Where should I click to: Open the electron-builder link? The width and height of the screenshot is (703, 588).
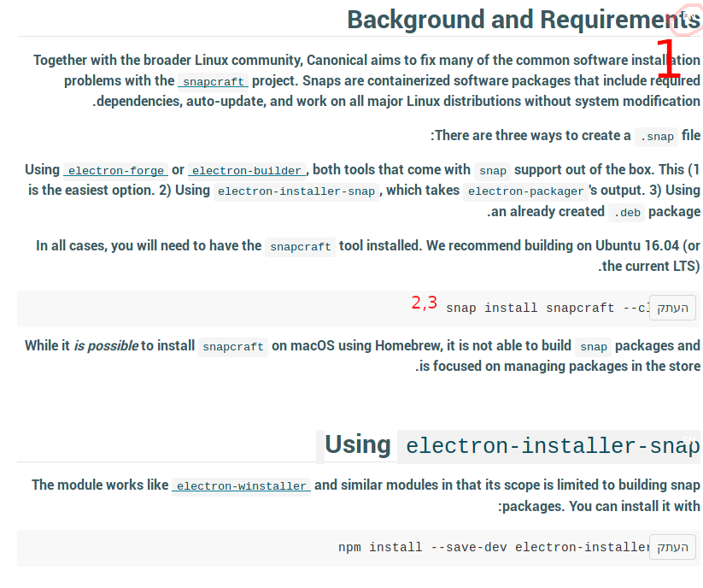pos(247,170)
